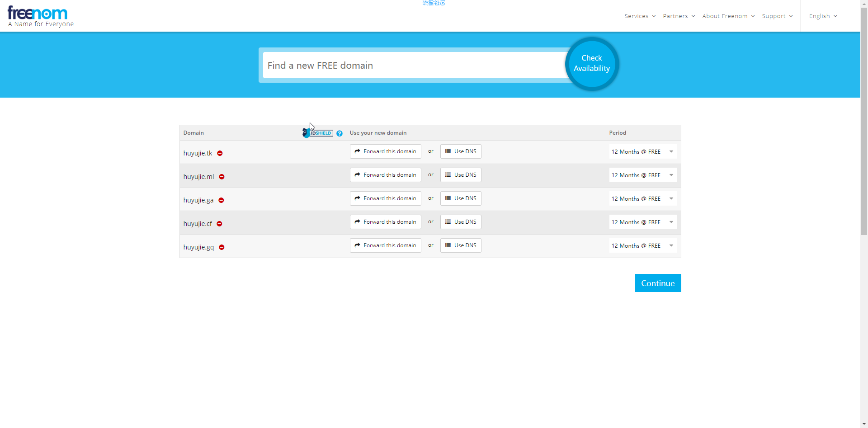Click the page vertical scrollbar thumb

pos(864,121)
